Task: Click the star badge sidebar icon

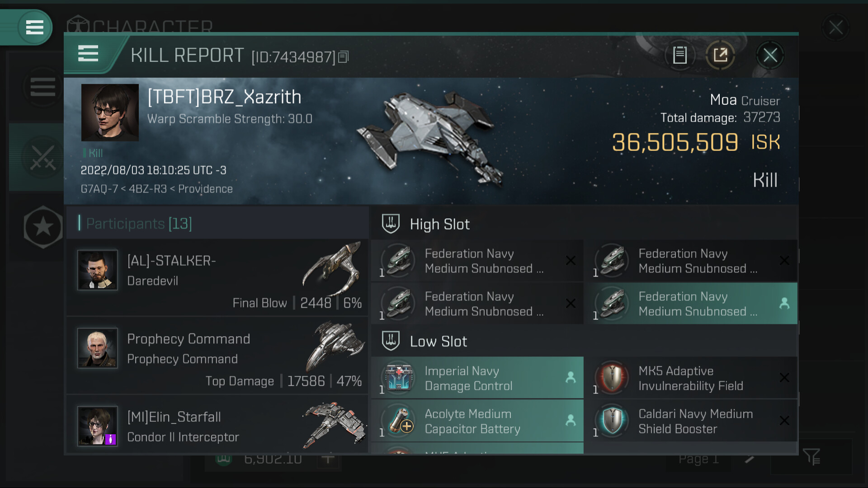Action: click(43, 227)
